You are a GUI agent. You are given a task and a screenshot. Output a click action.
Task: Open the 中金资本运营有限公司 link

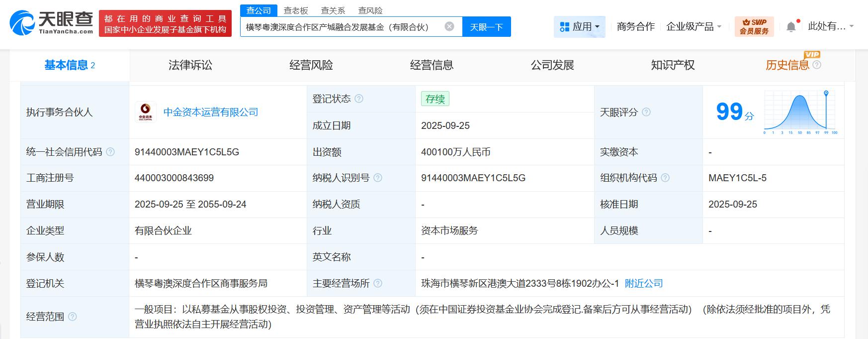tap(211, 112)
